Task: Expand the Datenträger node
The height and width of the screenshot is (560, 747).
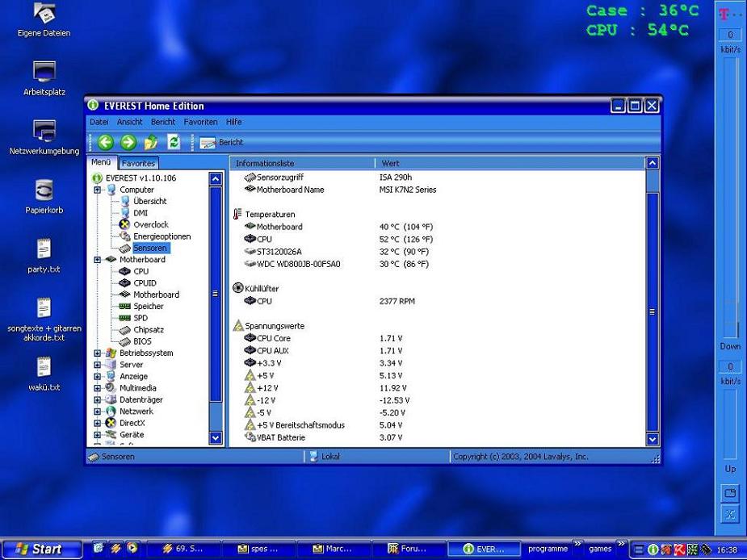Action: point(97,399)
